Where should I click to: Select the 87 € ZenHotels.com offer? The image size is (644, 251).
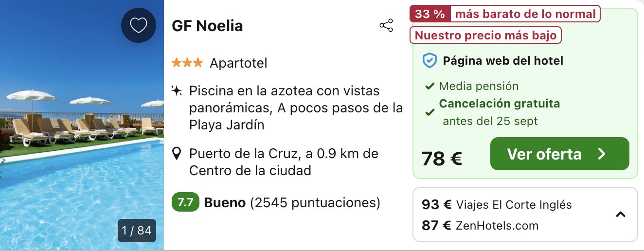pos(480,225)
